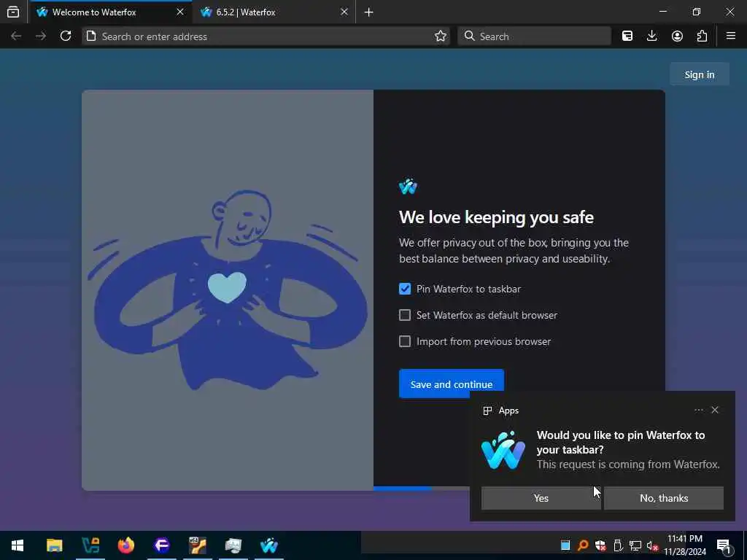The image size is (747, 560).
Task: Open the purple F taskbar application
Action: [162, 545]
